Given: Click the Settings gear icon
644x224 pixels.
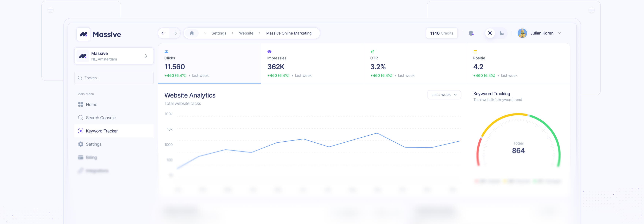Looking at the screenshot, I should click(x=80, y=144).
